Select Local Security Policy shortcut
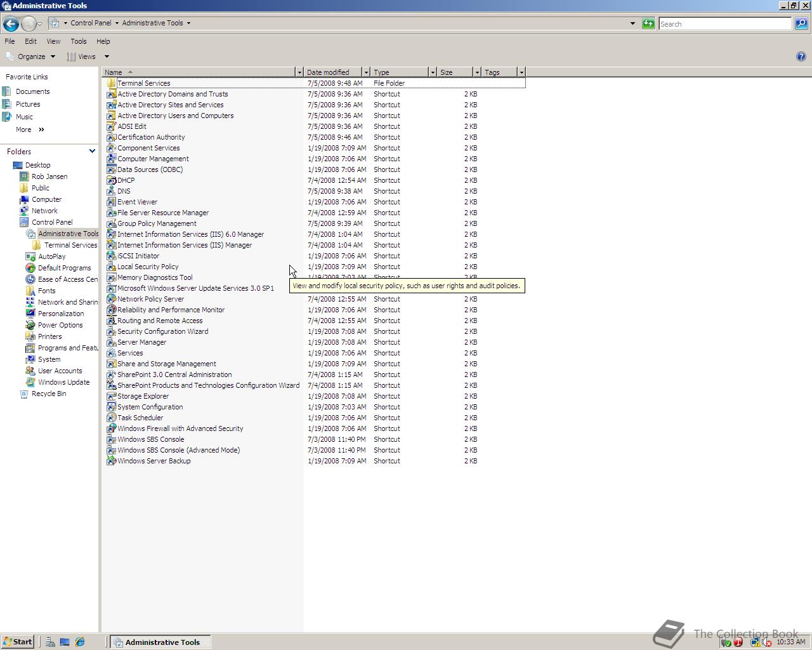The image size is (812, 650). tap(148, 267)
